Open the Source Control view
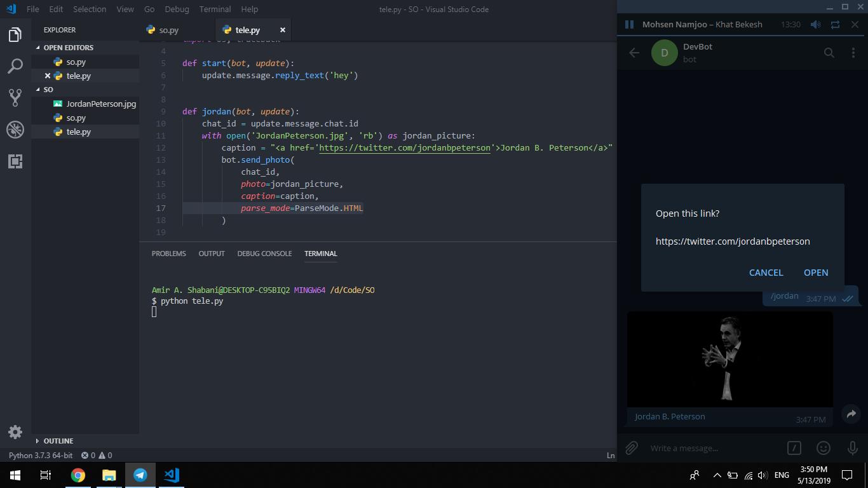Viewport: 868px width, 488px height. (x=15, y=97)
